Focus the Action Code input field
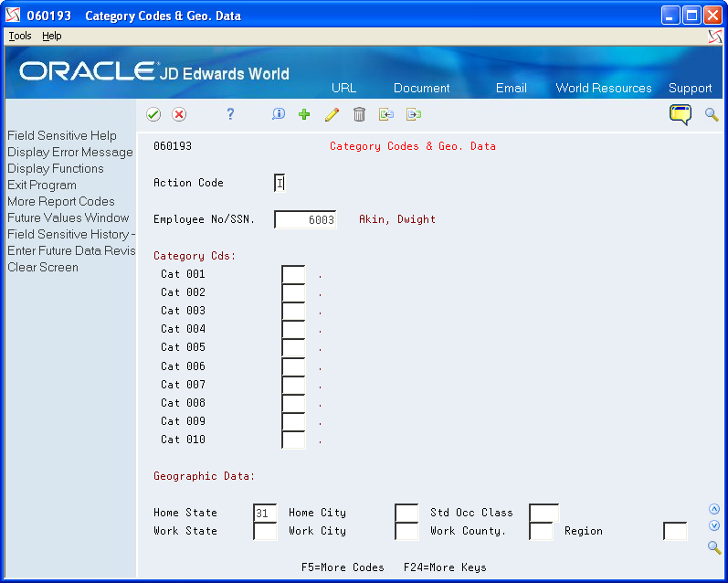The width and height of the screenshot is (728, 583). coord(280,183)
